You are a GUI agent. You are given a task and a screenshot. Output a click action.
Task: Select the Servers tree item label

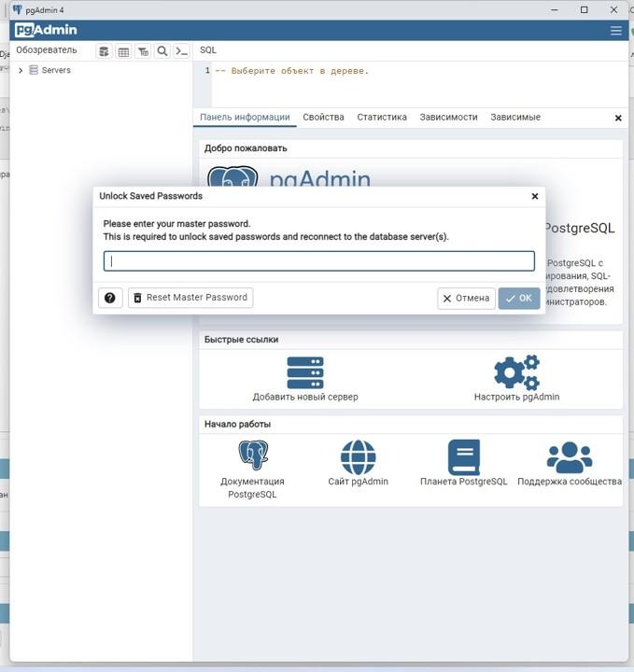(x=56, y=70)
